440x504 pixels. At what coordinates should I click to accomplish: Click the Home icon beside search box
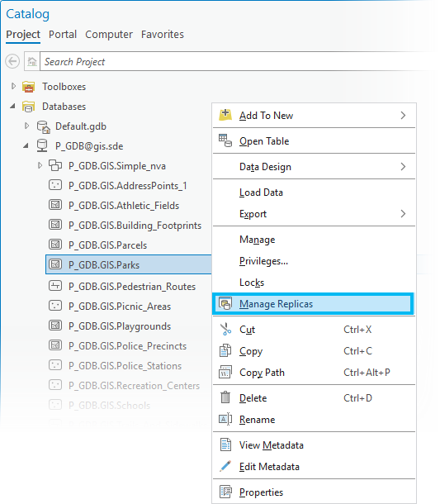[x=32, y=61]
